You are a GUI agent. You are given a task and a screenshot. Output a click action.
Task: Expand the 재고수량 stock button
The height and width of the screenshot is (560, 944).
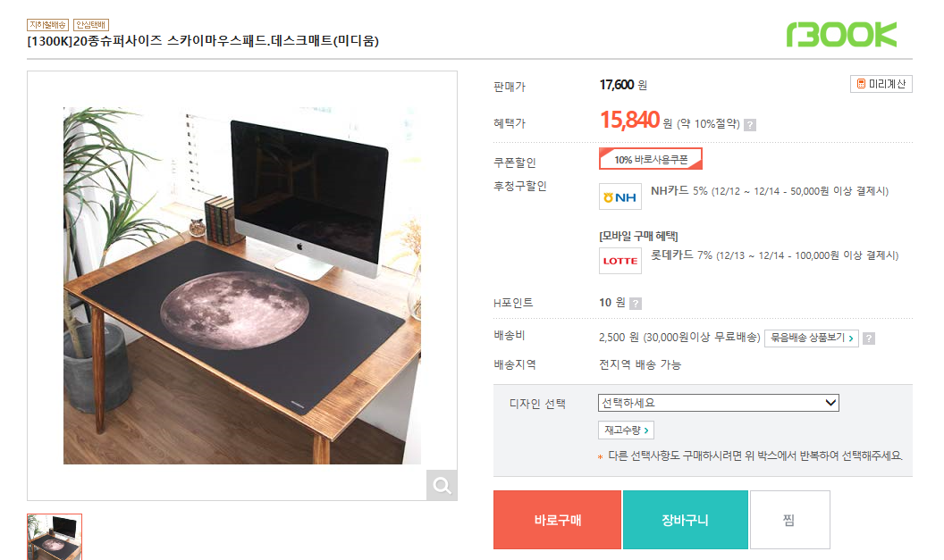point(626,430)
